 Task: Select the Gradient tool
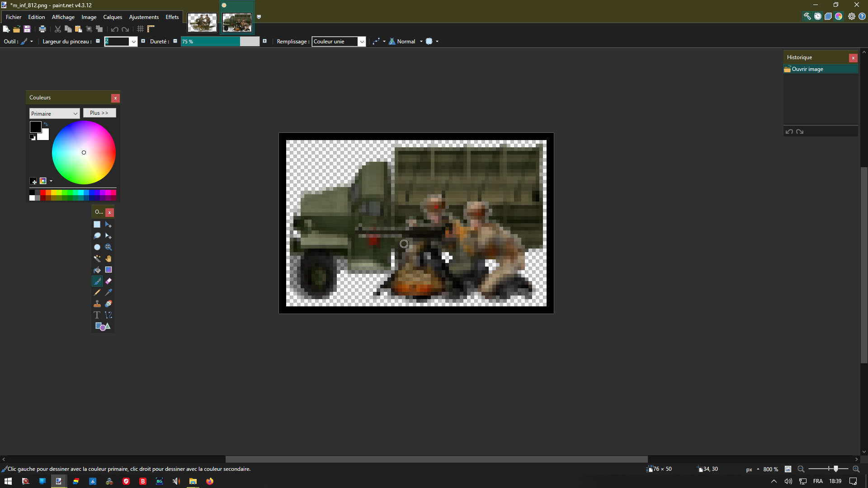pyautogui.click(x=108, y=270)
